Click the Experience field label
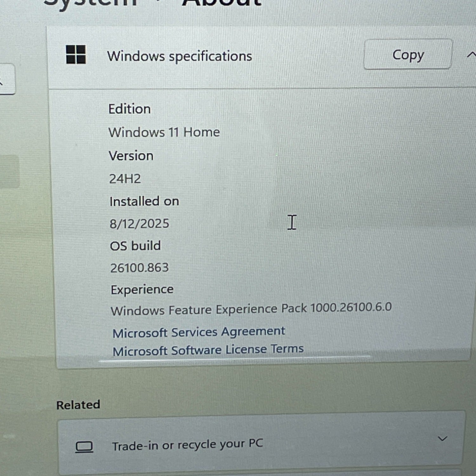Image resolution: width=476 pixels, height=476 pixels. [x=142, y=289]
